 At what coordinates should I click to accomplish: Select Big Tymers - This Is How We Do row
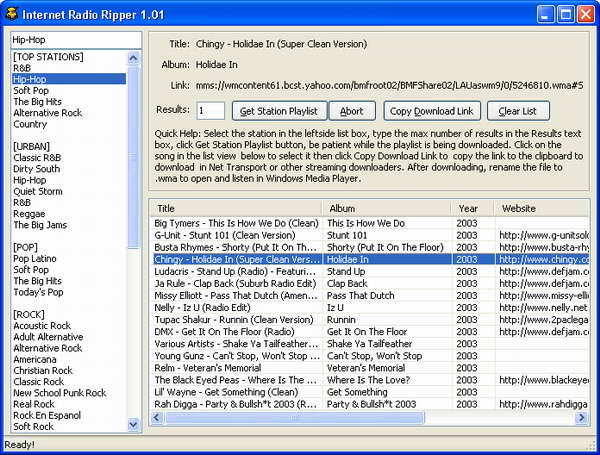[x=369, y=223]
